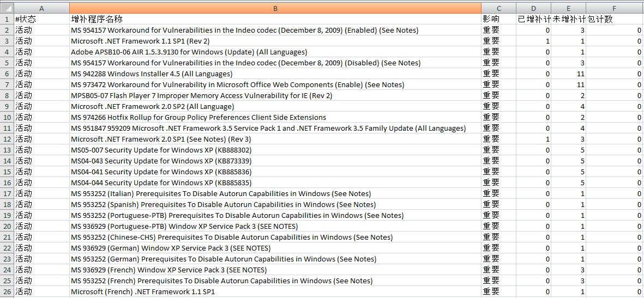The width and height of the screenshot is (644, 298).
Task: Click the '未增补计' header cell
Action: pos(568,19)
